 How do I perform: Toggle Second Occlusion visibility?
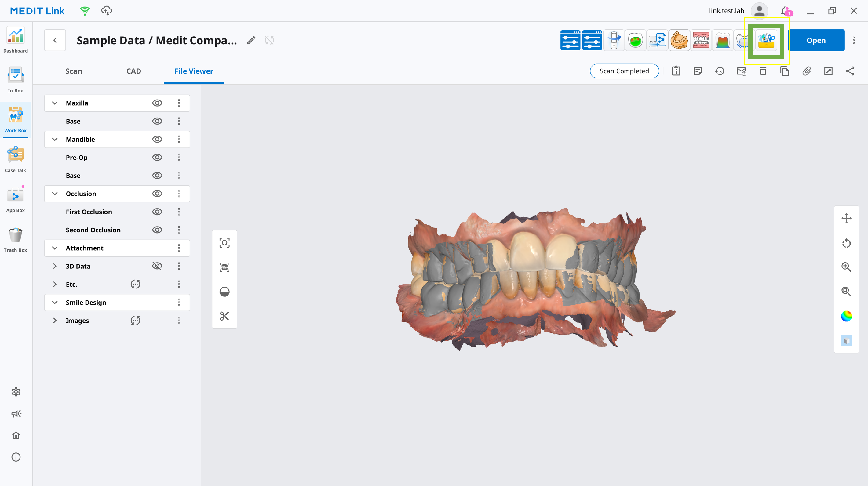point(157,230)
